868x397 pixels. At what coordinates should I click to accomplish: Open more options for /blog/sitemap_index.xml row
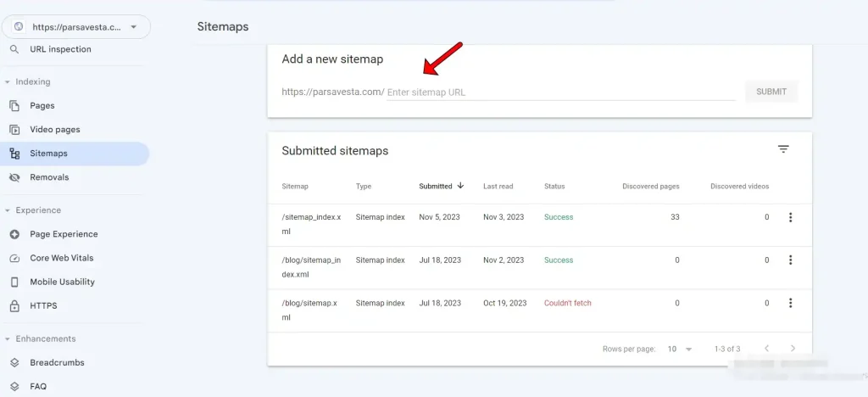pyautogui.click(x=791, y=260)
